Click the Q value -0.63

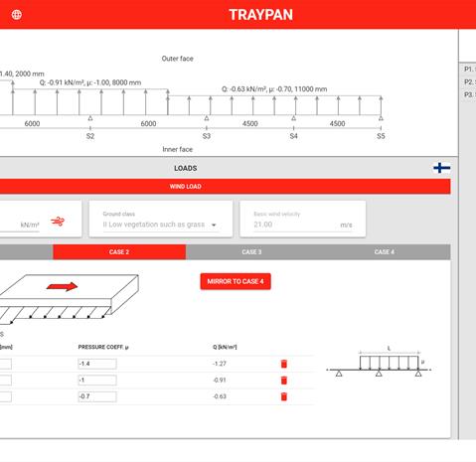tap(220, 396)
